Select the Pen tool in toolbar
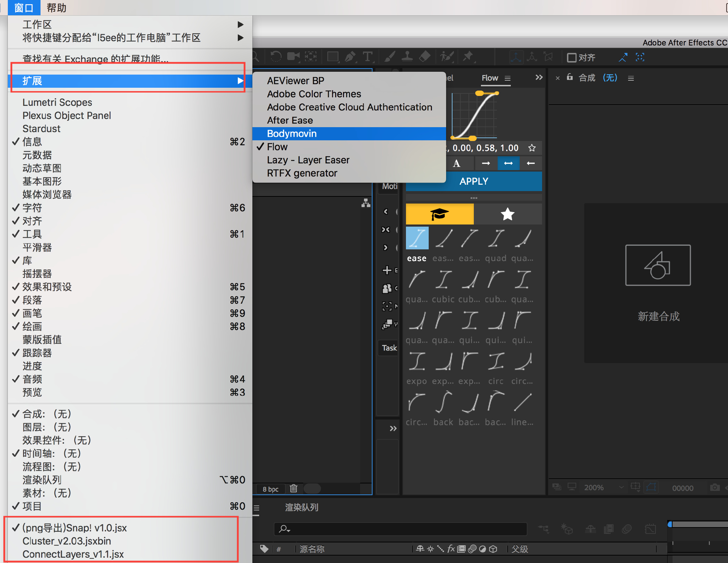Viewport: 728px width, 563px height. click(x=350, y=57)
